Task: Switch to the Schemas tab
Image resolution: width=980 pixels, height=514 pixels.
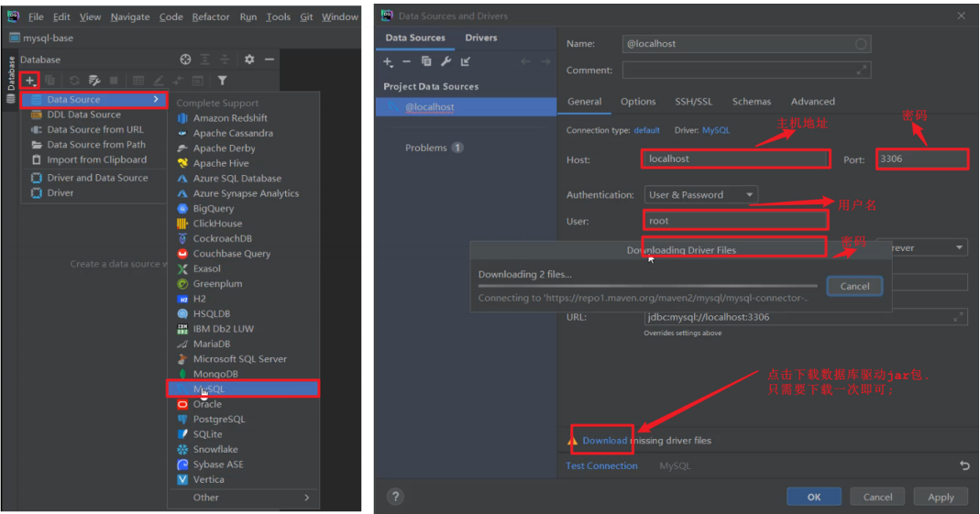Action: click(751, 101)
